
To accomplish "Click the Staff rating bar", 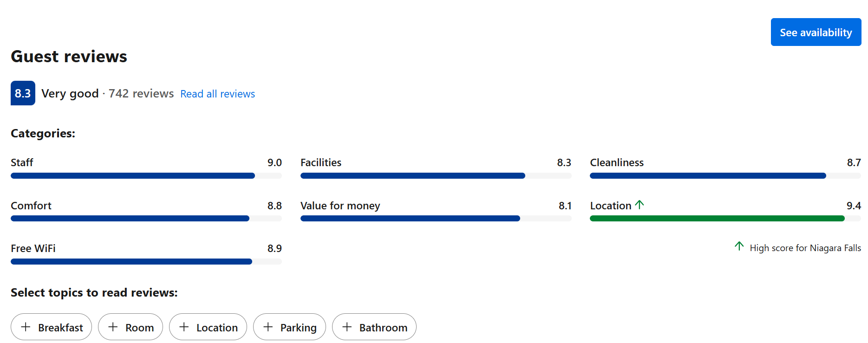I will point(133,176).
